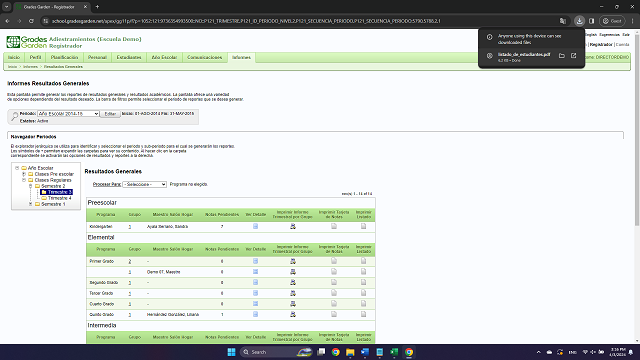Reload the page with browser refresh button

[31, 21]
